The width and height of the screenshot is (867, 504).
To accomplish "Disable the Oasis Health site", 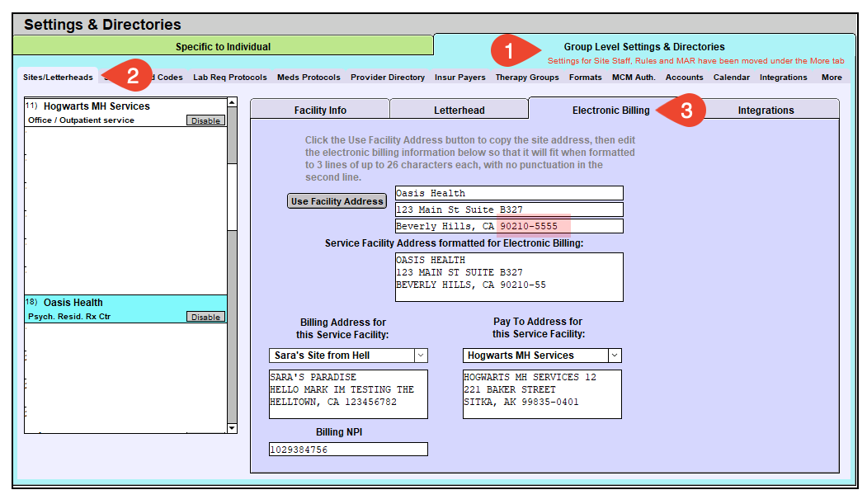I will point(205,317).
